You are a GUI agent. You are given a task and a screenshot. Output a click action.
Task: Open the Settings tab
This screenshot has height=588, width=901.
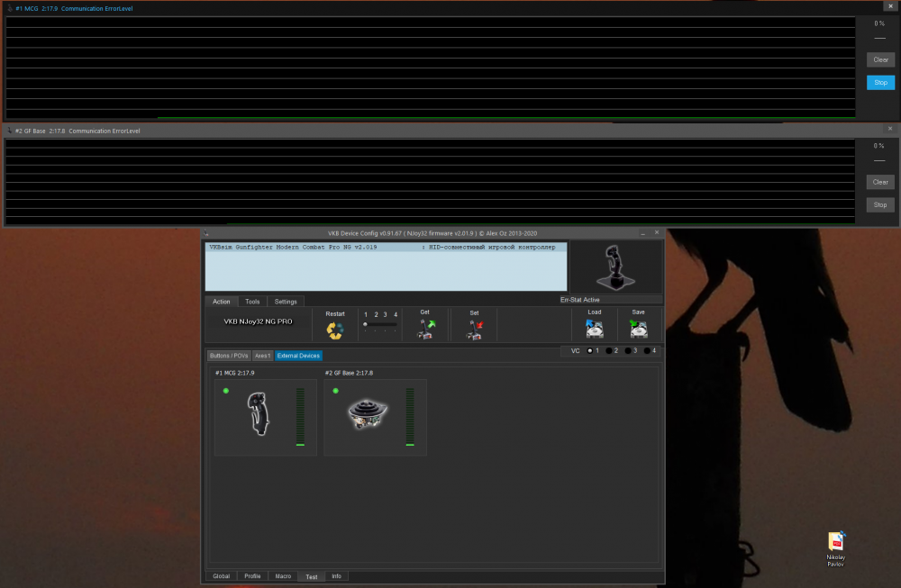[x=286, y=302]
